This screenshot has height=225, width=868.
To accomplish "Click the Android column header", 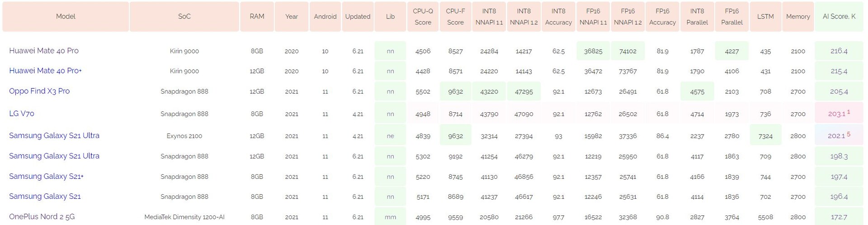I will pos(325,17).
